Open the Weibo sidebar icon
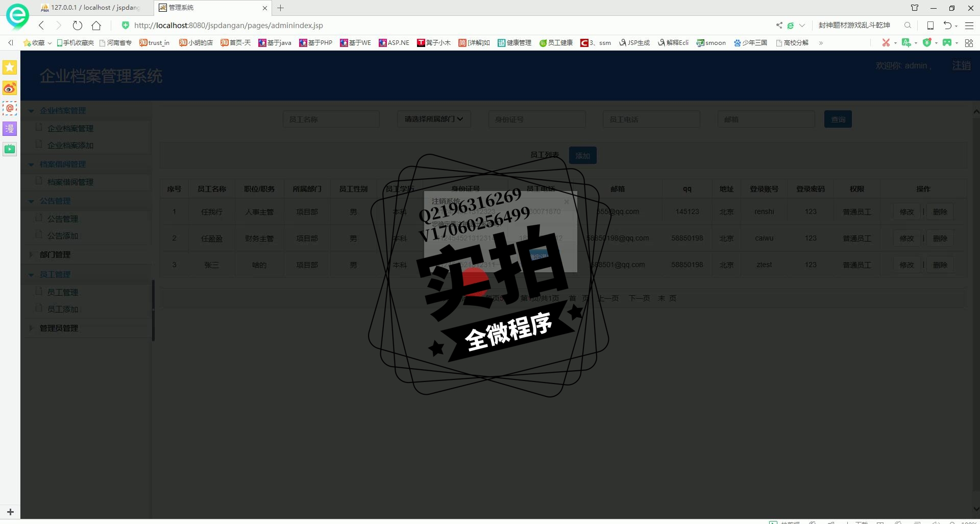Image resolution: width=980 pixels, height=524 pixels. (x=10, y=88)
